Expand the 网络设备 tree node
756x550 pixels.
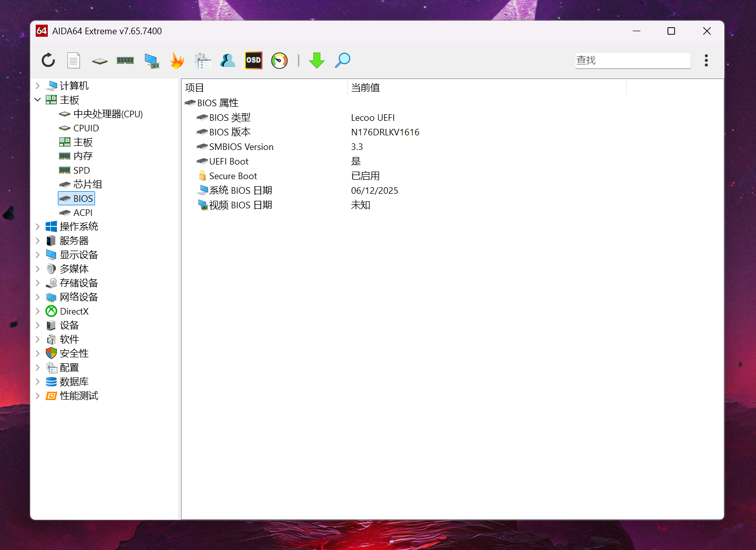pyautogui.click(x=38, y=297)
